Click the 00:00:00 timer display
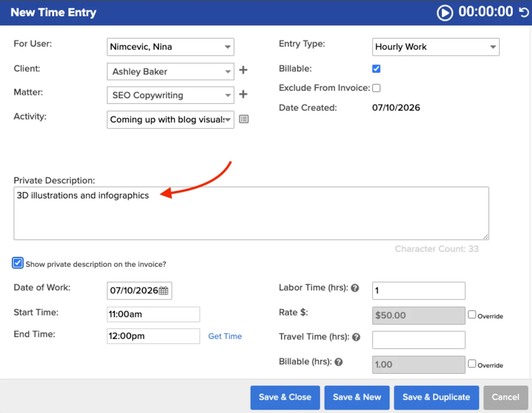532x413 pixels. coord(486,12)
